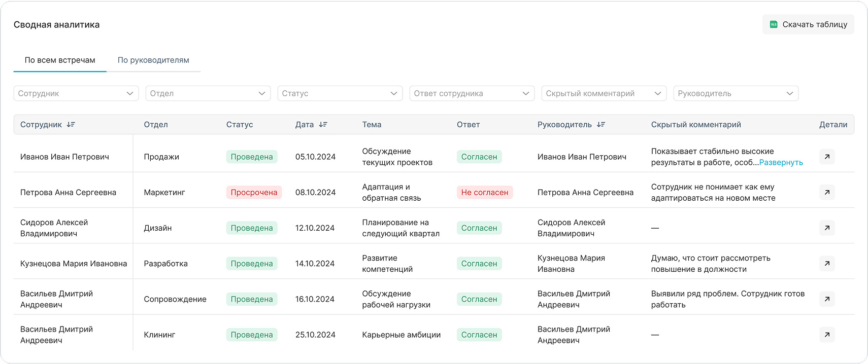Click topic Обсуждение рабочей нагрузки
This screenshot has height=364, width=868.
396,299
